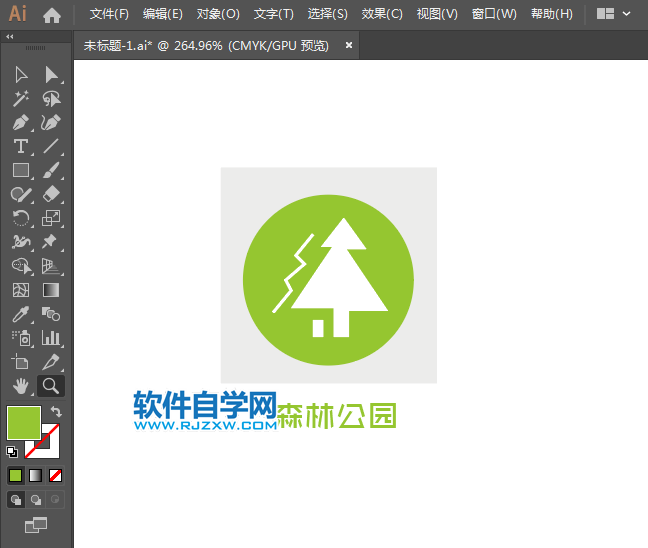Image resolution: width=648 pixels, height=548 pixels.
Task: Select the Slice tool
Action: (51, 362)
